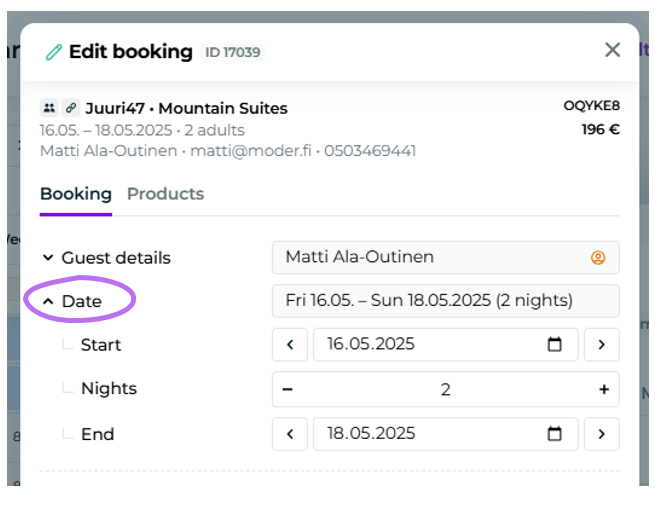The width and height of the screenshot is (665, 505).
Task: Open calendar picker in End date field
Action: pyautogui.click(x=555, y=434)
